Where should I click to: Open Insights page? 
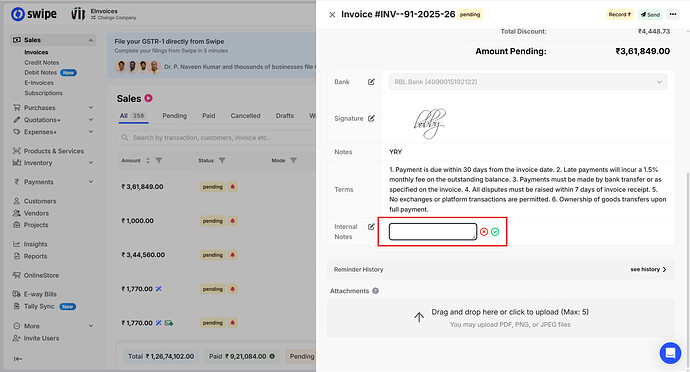pos(35,244)
